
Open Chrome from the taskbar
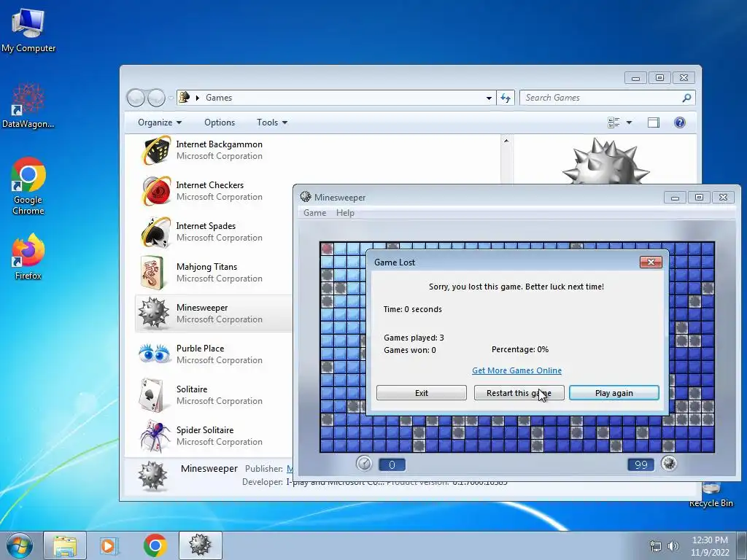coord(155,545)
